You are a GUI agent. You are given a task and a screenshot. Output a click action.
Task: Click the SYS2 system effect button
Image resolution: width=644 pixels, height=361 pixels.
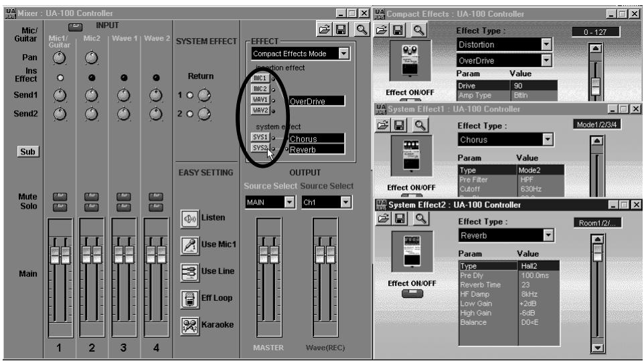(260, 148)
